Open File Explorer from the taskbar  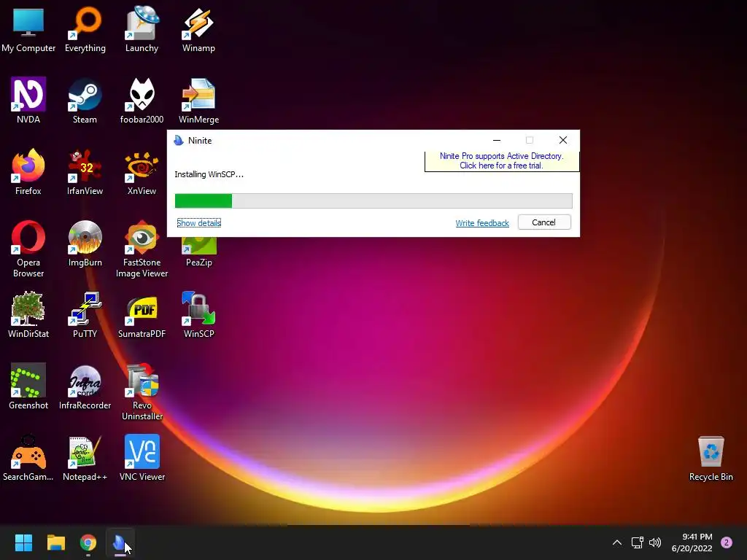pos(55,542)
